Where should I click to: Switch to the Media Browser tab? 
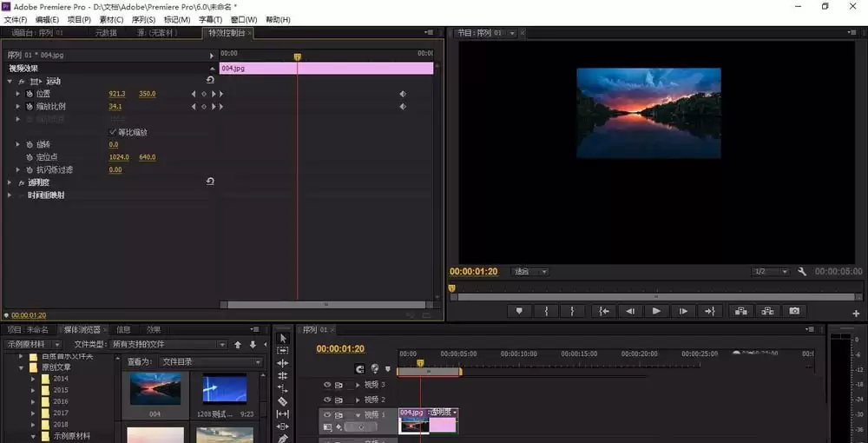[x=82, y=330]
